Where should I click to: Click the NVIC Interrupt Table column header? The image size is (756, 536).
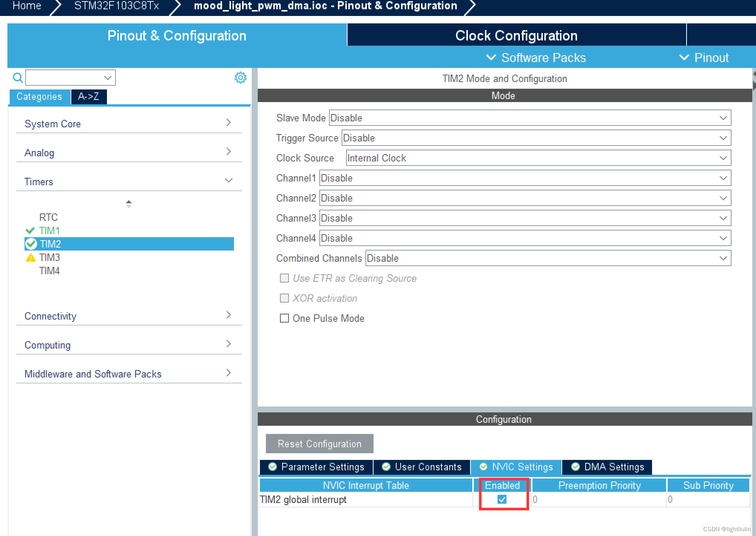coord(366,485)
